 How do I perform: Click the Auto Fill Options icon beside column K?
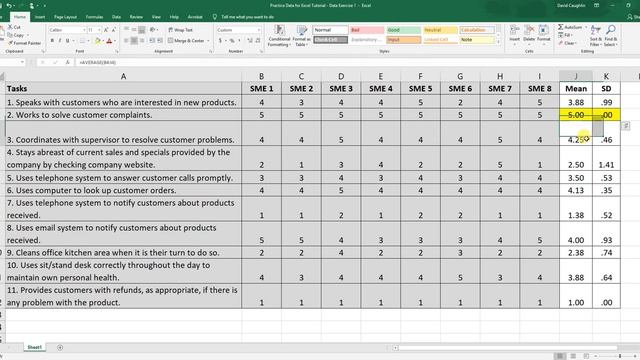click(x=626, y=126)
